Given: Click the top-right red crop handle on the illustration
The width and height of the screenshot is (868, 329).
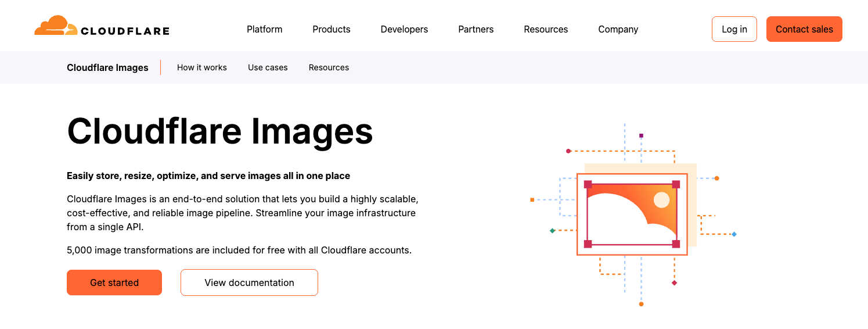Looking at the screenshot, I should (x=676, y=184).
